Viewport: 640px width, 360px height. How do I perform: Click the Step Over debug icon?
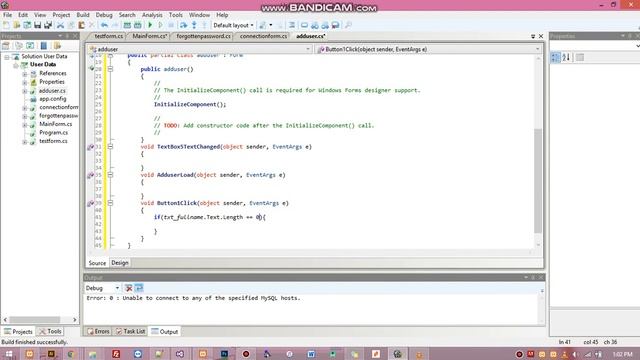[184, 25]
